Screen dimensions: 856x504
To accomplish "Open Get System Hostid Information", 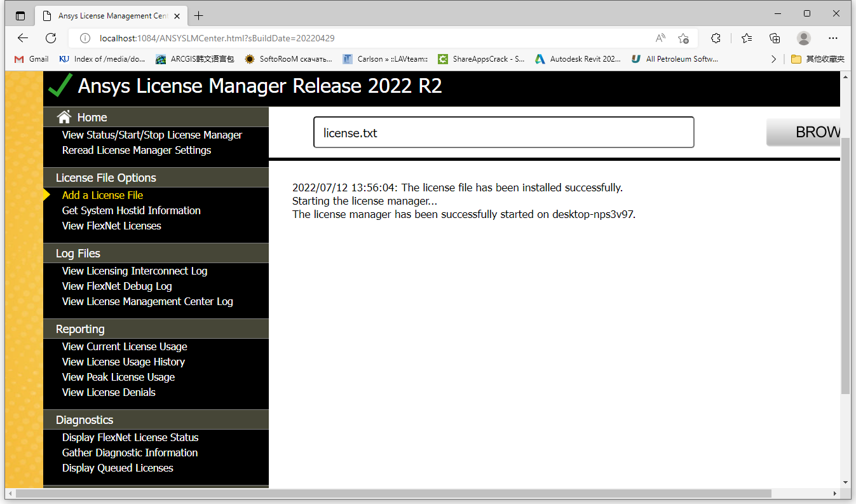I will click(132, 210).
